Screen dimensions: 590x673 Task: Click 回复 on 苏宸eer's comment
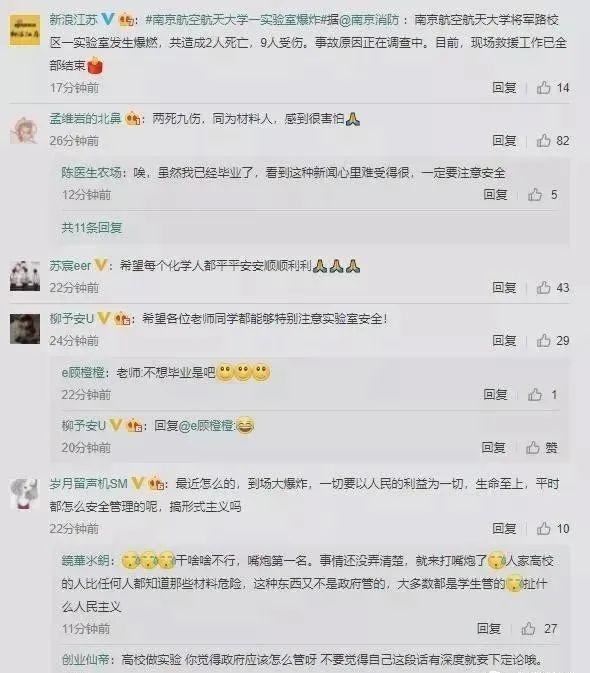pos(504,287)
